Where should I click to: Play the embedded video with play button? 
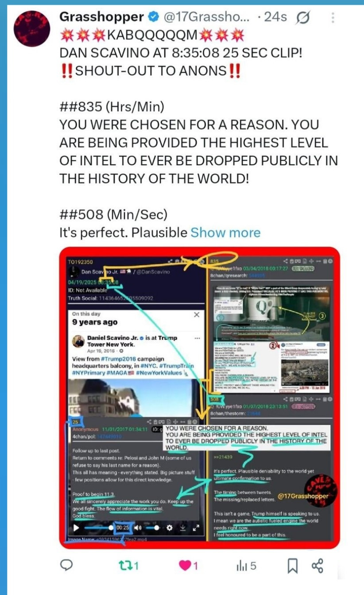coord(77,528)
